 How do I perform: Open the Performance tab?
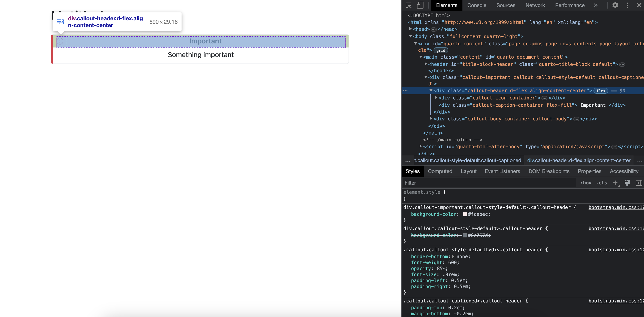point(569,5)
